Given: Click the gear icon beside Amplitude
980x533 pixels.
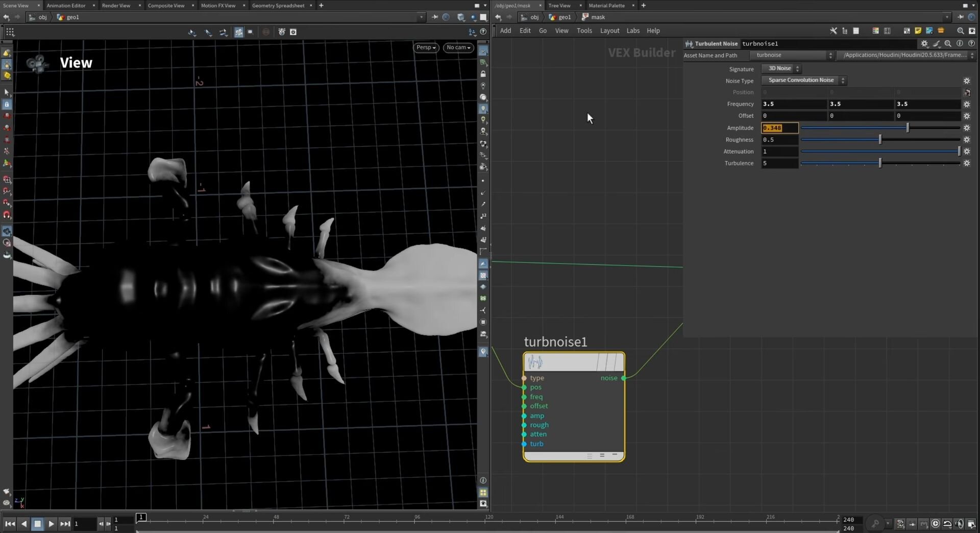Looking at the screenshot, I should tap(966, 128).
